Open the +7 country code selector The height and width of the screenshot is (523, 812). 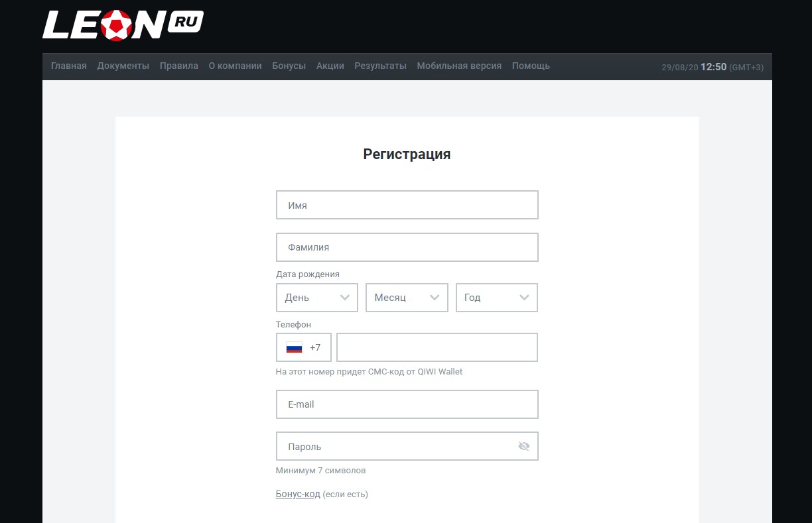coord(303,347)
